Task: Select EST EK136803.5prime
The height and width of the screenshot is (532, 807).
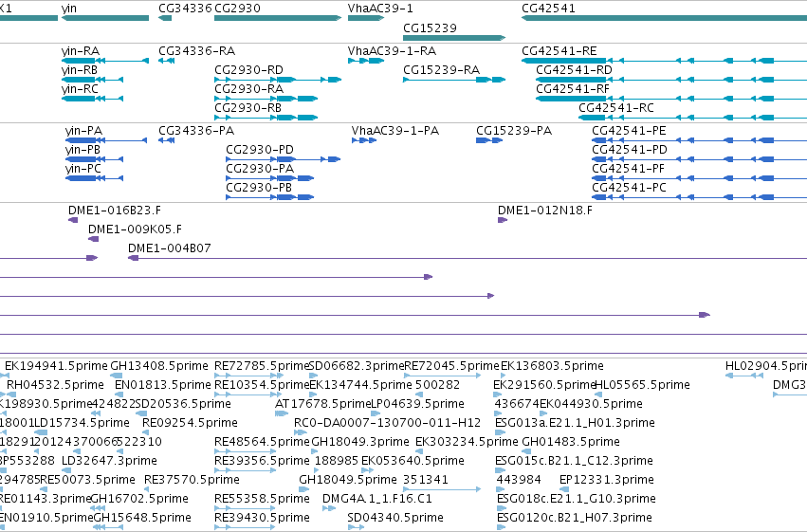Action: [552, 366]
